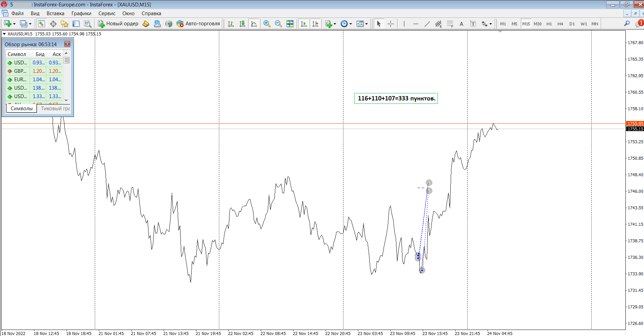The image size is (644, 336).
Task: Tile chart windows icon
Action: point(290,24)
